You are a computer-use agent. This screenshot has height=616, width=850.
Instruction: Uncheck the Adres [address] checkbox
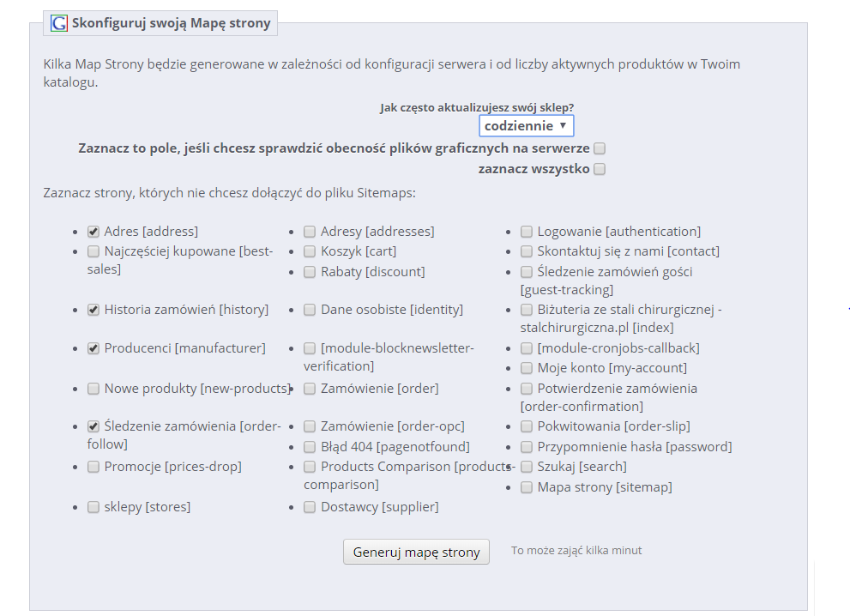pyautogui.click(x=93, y=233)
